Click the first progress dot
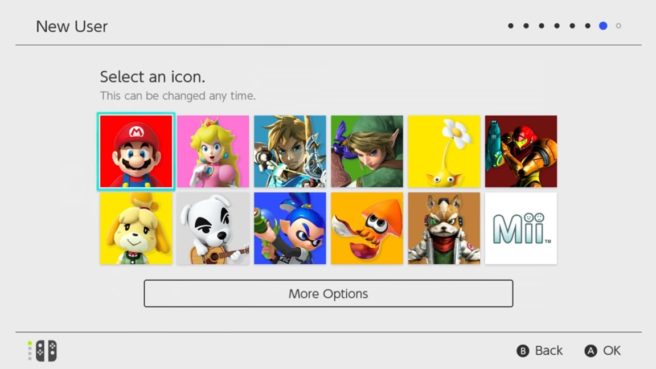This screenshot has height=369, width=656. (510, 26)
